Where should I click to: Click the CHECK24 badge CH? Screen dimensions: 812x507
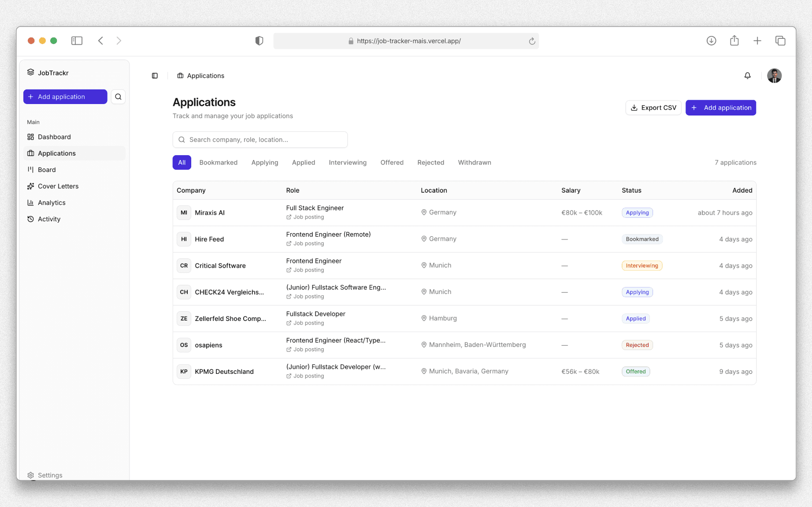184,292
